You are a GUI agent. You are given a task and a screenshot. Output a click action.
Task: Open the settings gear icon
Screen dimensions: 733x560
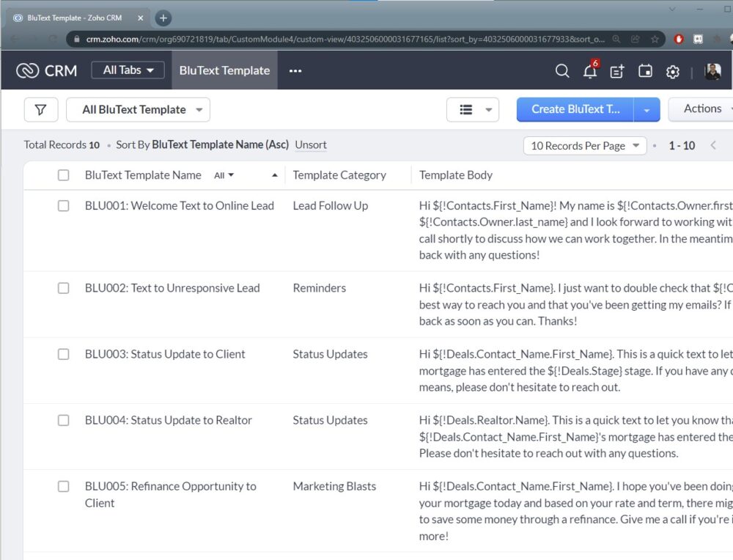point(672,71)
